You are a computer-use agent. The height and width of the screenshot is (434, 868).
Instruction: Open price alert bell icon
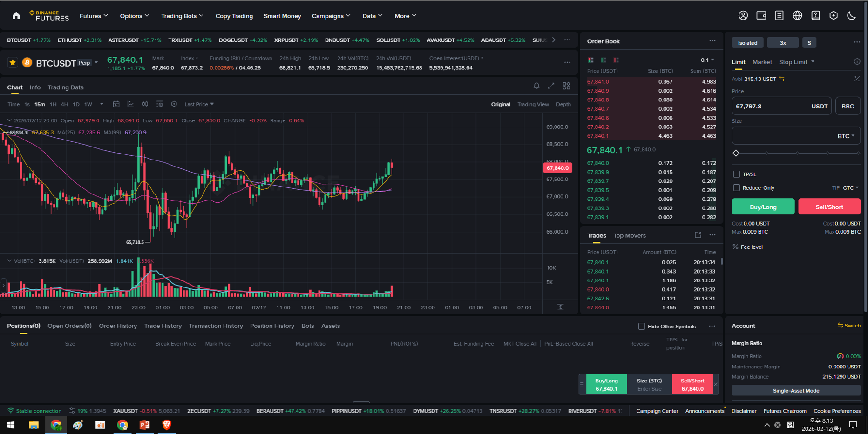(x=536, y=86)
